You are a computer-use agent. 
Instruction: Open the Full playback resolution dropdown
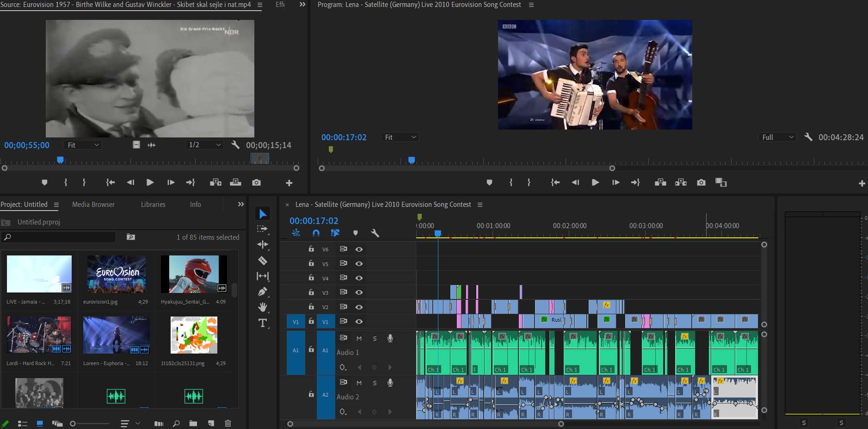click(x=778, y=137)
